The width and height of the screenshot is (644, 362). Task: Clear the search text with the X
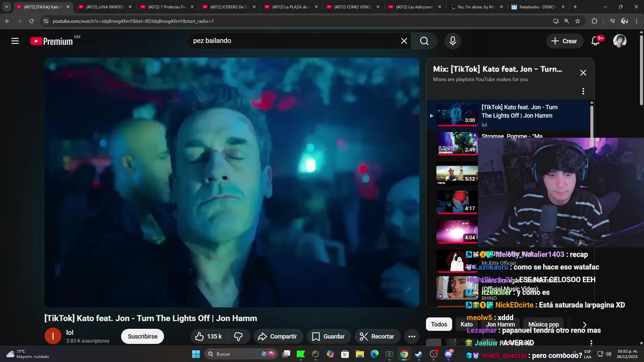pos(404,41)
